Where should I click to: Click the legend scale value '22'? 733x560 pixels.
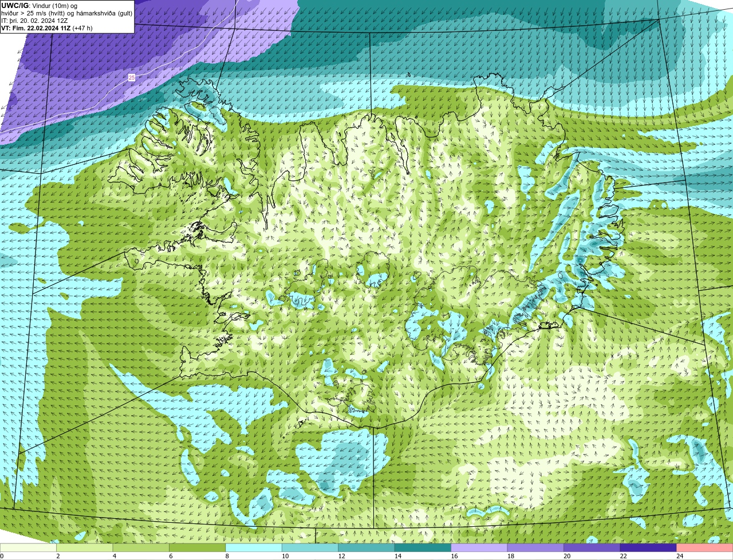[624, 555]
